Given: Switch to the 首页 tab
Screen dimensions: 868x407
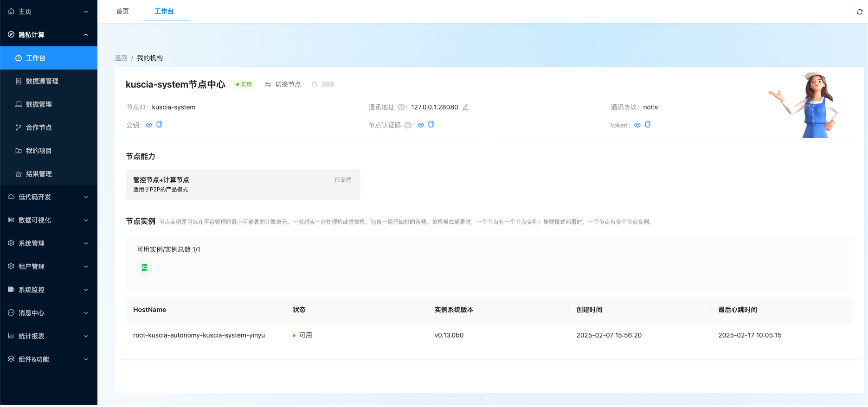Looking at the screenshot, I should coord(122,11).
